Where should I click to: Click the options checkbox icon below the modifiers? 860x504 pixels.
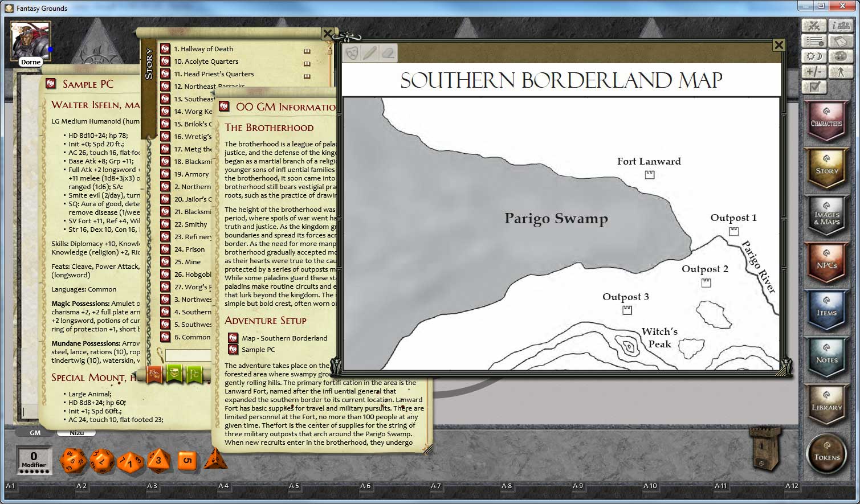pos(813,87)
